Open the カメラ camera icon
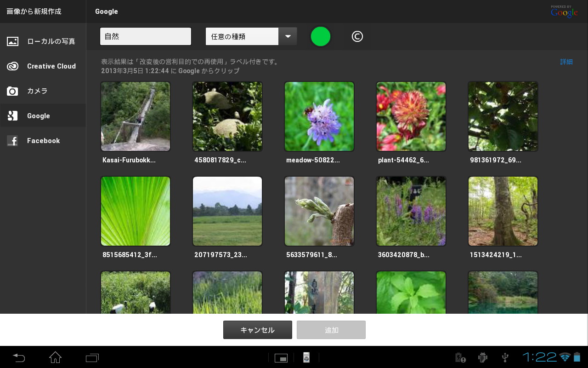Image resolution: width=588 pixels, height=368 pixels. (12, 91)
